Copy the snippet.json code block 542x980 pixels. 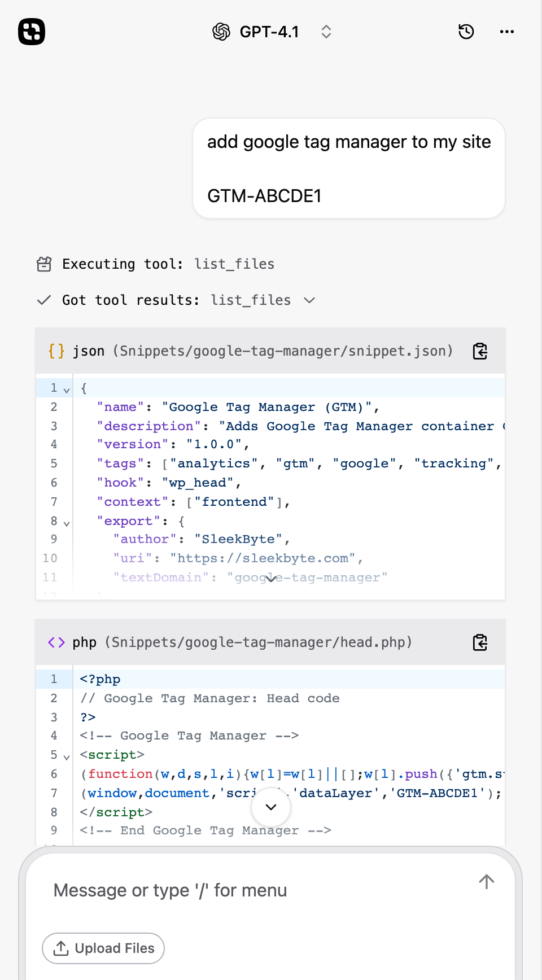click(x=480, y=351)
